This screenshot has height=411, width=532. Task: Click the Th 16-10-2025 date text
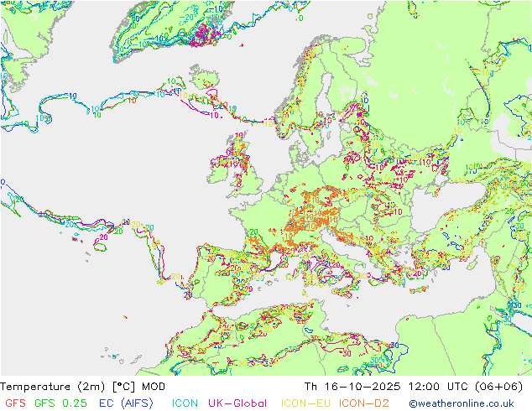coord(352,387)
